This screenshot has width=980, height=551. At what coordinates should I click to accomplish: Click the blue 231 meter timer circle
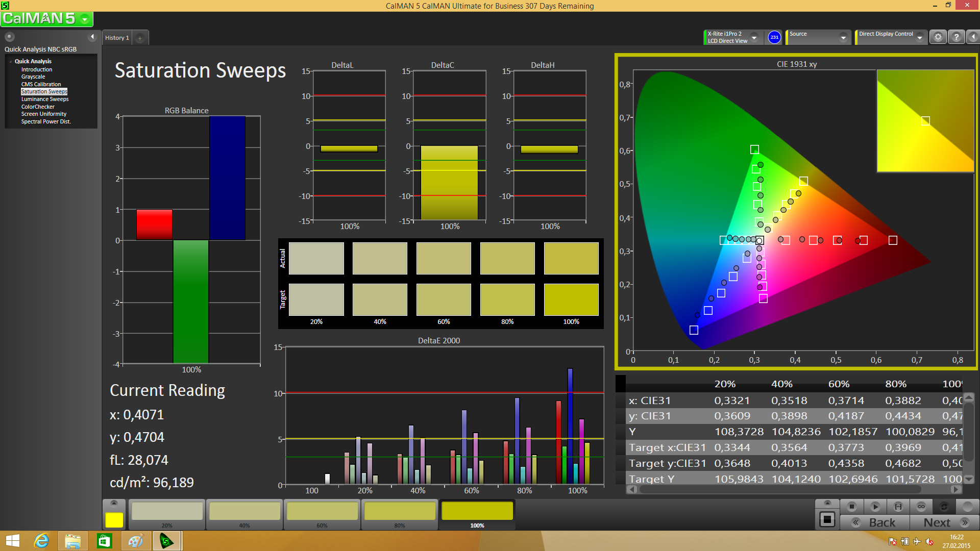tap(774, 37)
